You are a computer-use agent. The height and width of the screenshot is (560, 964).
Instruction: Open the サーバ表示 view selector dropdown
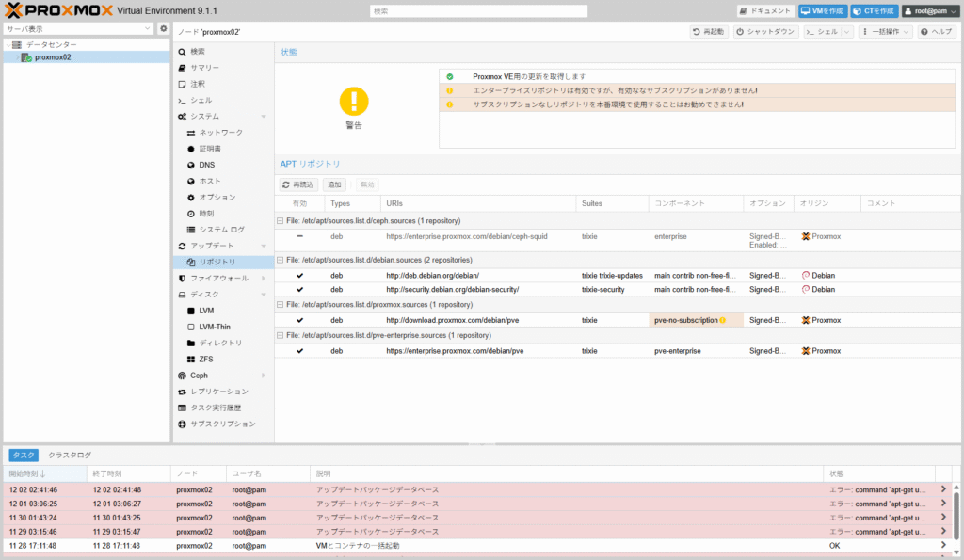[77, 29]
